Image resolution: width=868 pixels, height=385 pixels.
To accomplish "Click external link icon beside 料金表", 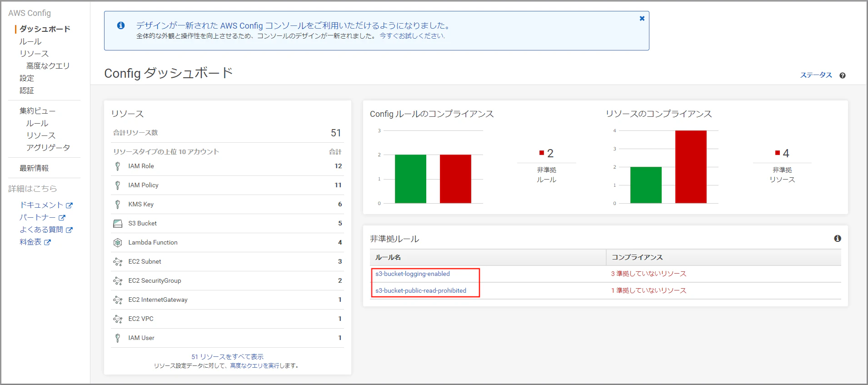I will point(47,242).
